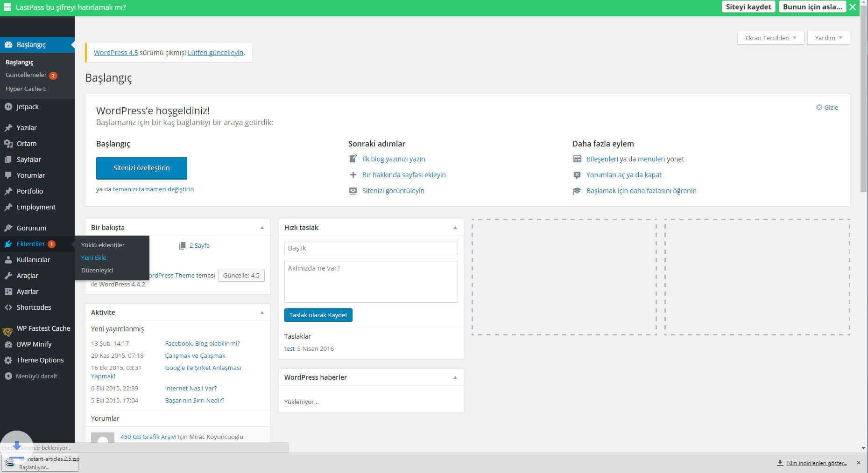Open the WordPress 4.5 release link
868x473 pixels.
[x=116, y=53]
